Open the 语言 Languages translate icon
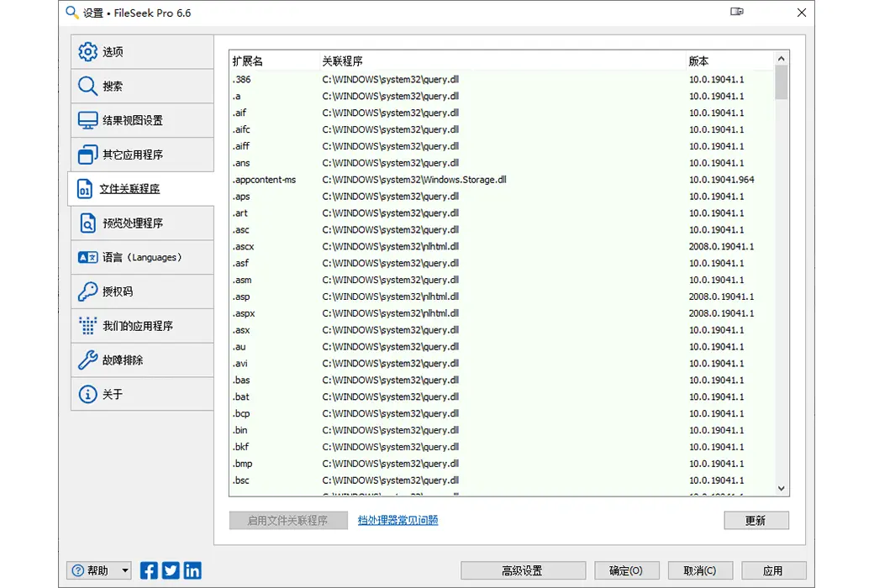Image resolution: width=874 pixels, height=588 pixels. [87, 258]
